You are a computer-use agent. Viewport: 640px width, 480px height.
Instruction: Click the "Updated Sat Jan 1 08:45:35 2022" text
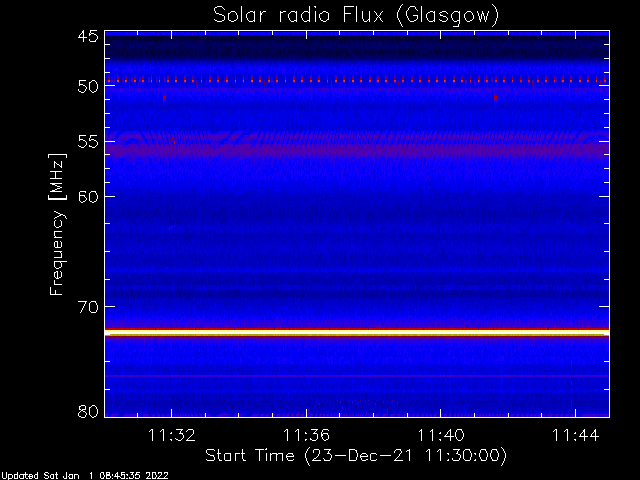coord(84,476)
